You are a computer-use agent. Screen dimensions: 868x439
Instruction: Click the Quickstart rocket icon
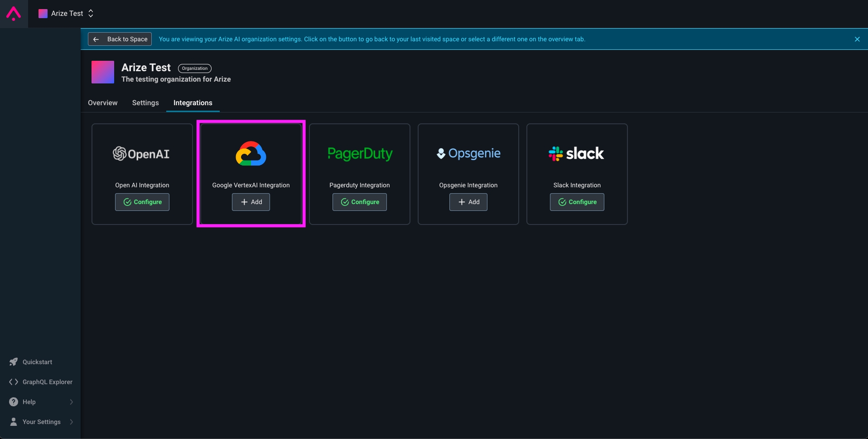coord(14,362)
